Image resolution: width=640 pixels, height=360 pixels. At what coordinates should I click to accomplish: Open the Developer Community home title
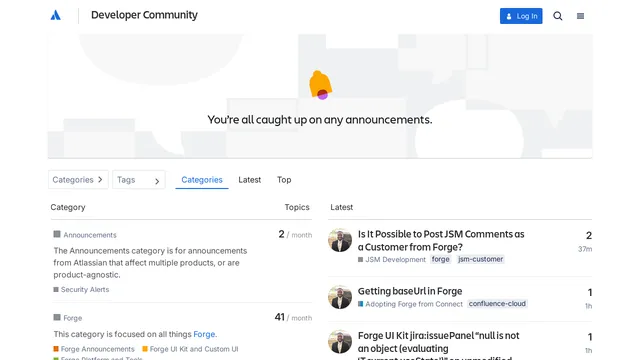(x=144, y=15)
